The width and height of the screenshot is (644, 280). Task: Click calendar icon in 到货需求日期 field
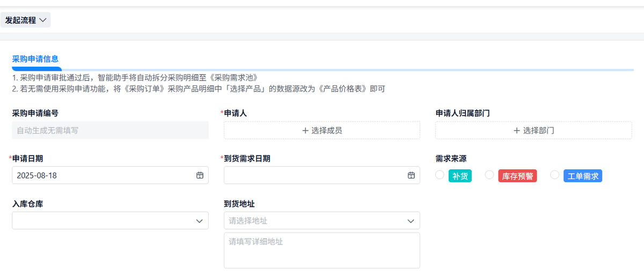click(x=411, y=175)
